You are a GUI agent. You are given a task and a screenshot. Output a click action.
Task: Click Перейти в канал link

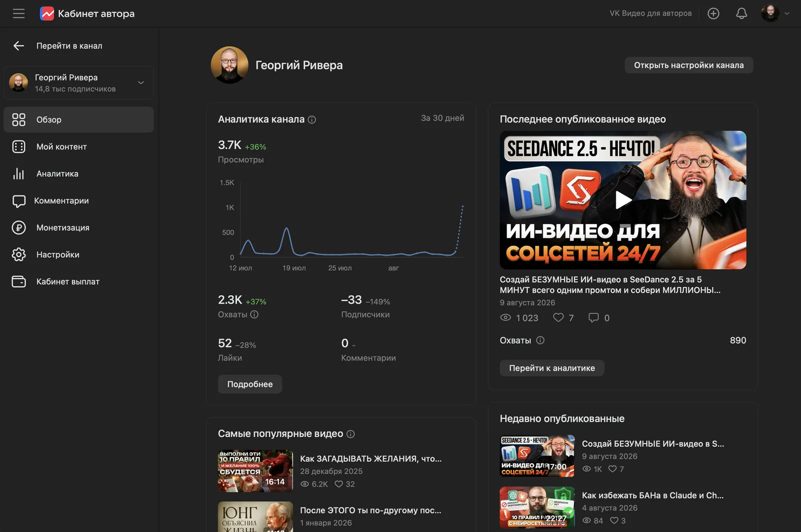coord(69,46)
